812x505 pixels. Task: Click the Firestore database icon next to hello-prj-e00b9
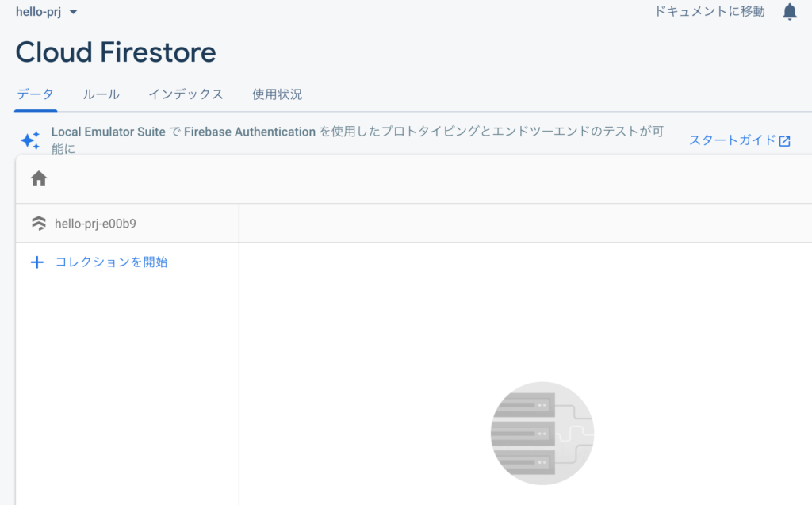coord(38,222)
